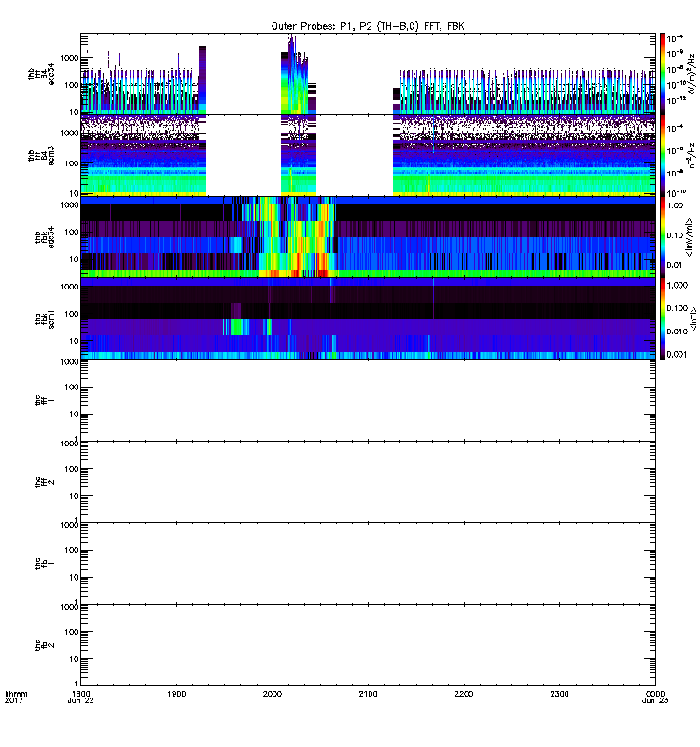Click the "nT²/Hz" color bar unit label

click(692, 155)
